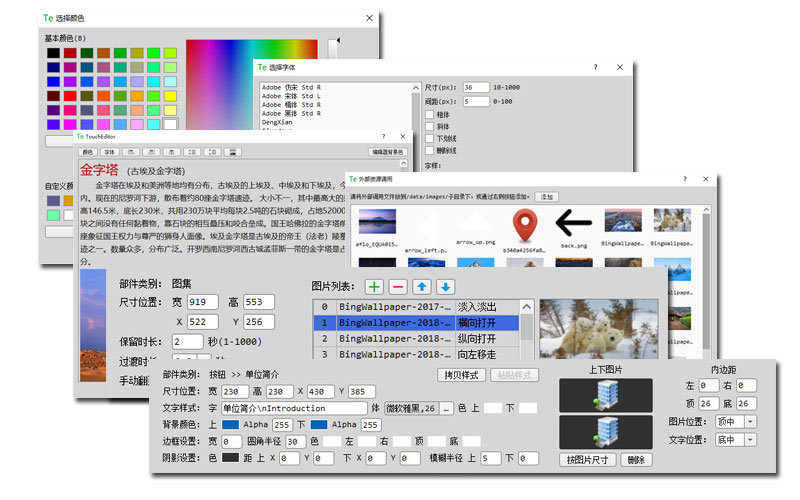Click the 颜色 toolbar button in TouchEditor
800x500 pixels.
coord(87,152)
